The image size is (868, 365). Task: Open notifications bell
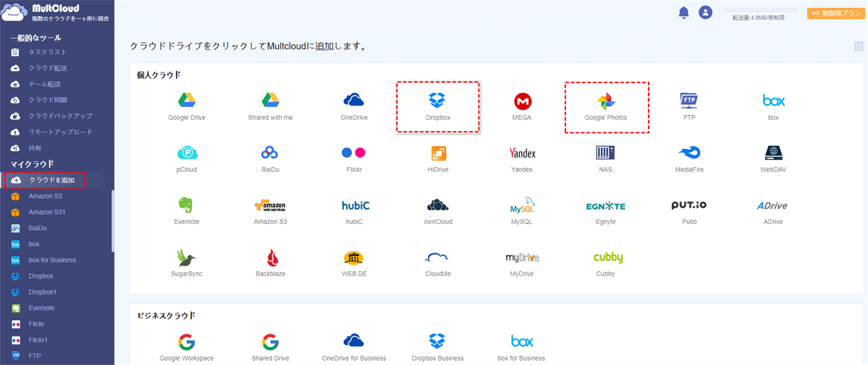point(683,12)
